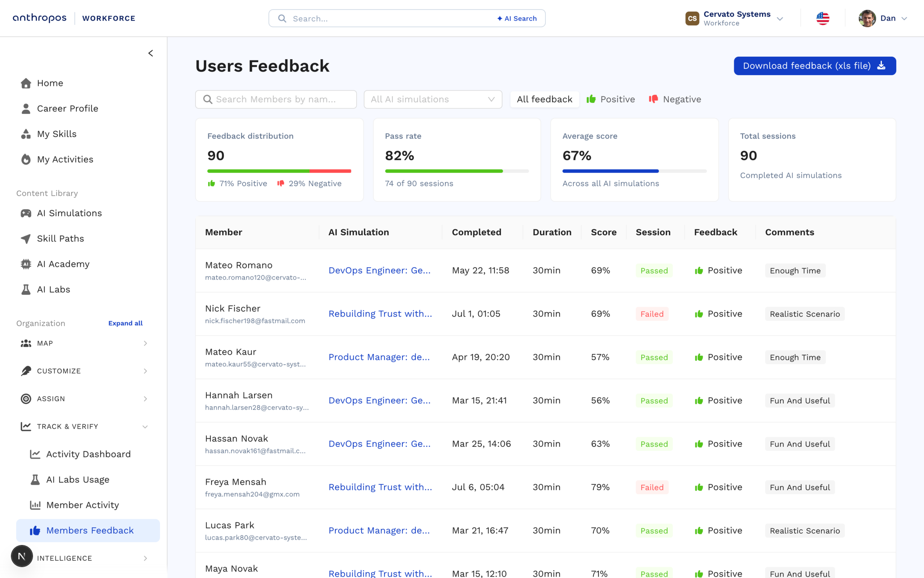
Task: Download feedback xls file
Action: [x=814, y=66]
